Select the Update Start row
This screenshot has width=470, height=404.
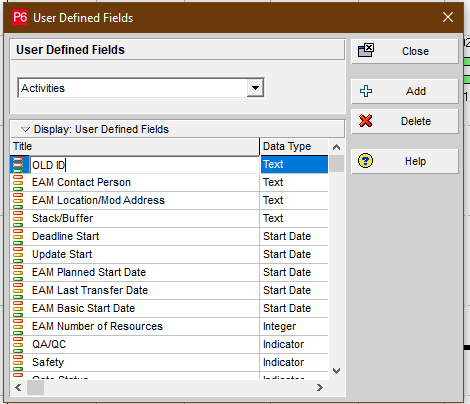(169, 255)
